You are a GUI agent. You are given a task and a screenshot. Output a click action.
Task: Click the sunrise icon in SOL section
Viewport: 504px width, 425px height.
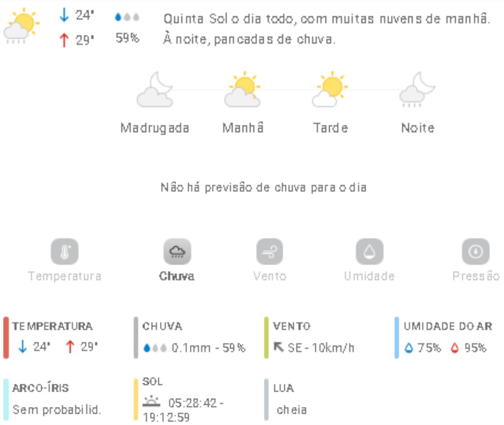[151, 402]
